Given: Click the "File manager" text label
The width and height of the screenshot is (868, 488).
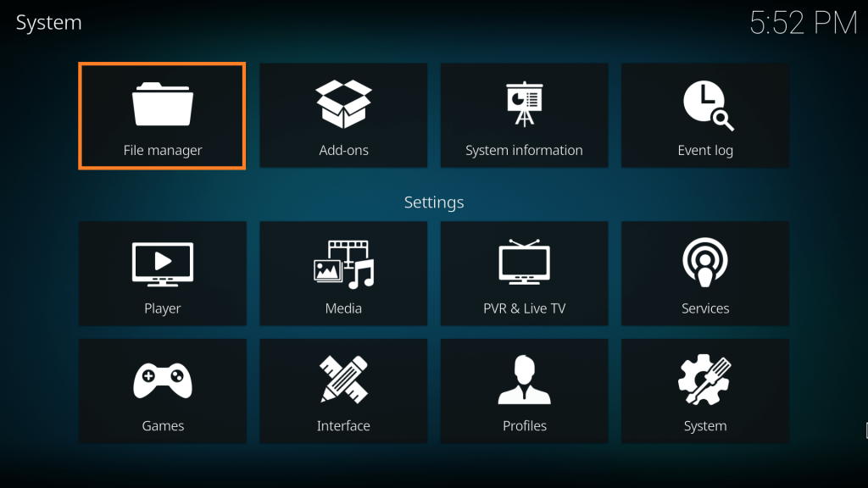Looking at the screenshot, I should 162,151.
